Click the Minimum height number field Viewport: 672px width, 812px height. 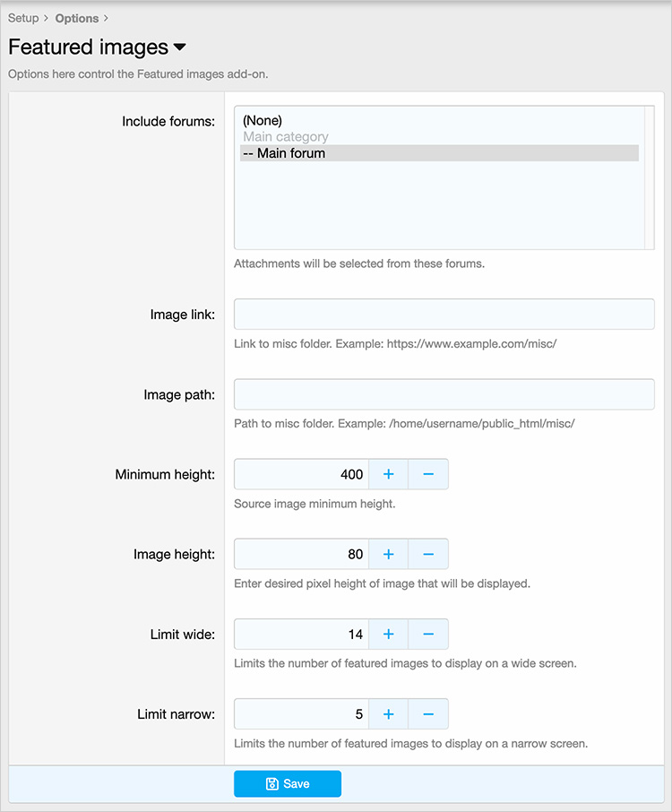pos(301,474)
